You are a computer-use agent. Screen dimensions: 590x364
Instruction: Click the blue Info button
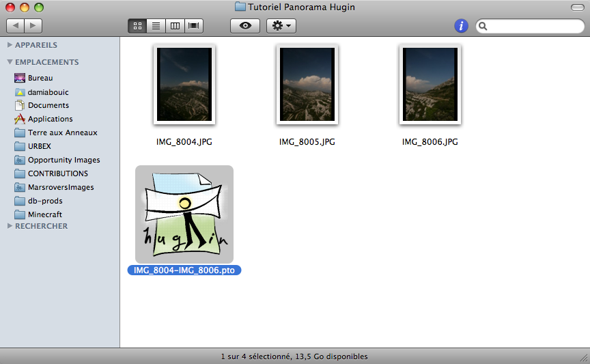tap(461, 26)
